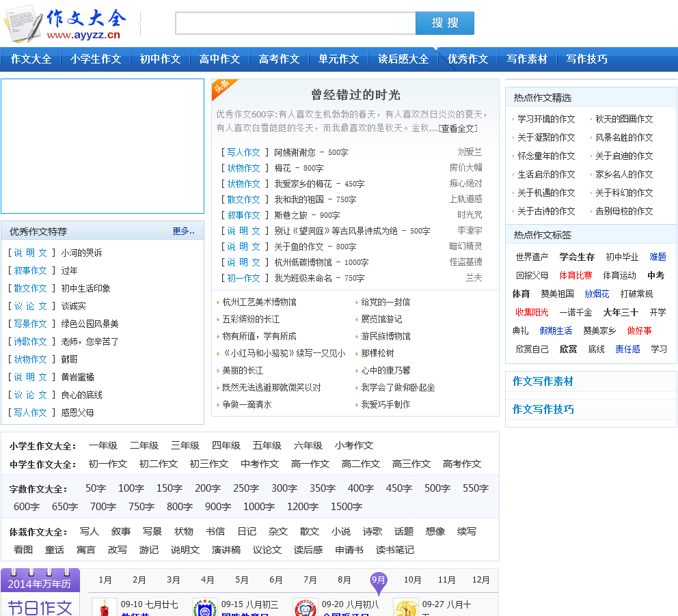
Task: Click the candle icon next to 09-10
Action: click(x=105, y=607)
